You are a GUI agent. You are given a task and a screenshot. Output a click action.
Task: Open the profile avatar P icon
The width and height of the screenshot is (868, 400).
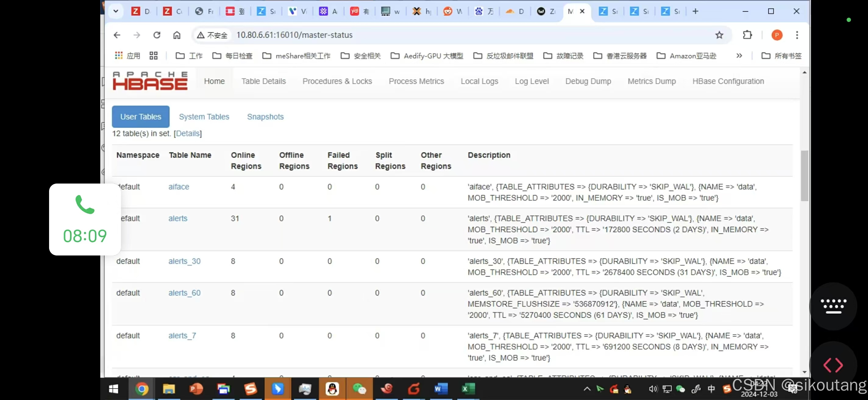(777, 35)
